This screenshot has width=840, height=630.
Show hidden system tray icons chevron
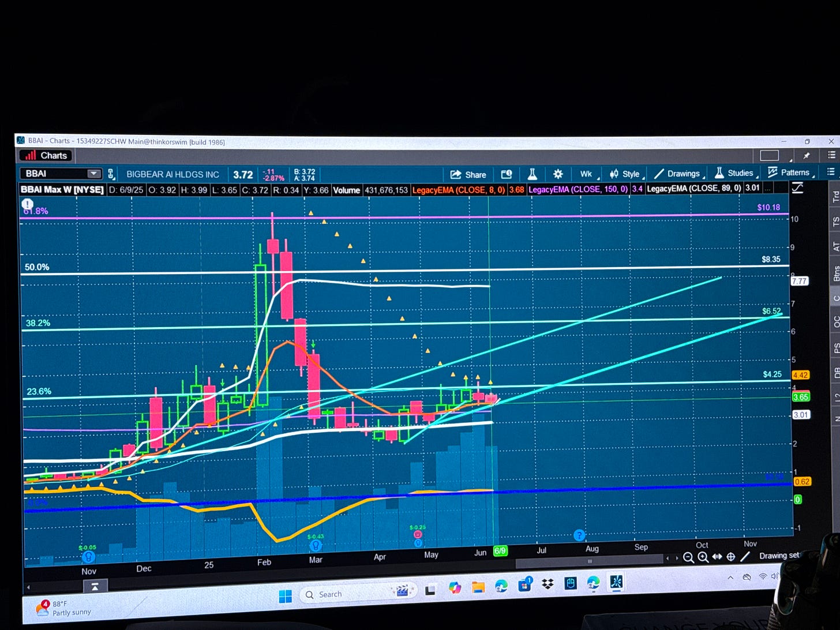coord(730,577)
